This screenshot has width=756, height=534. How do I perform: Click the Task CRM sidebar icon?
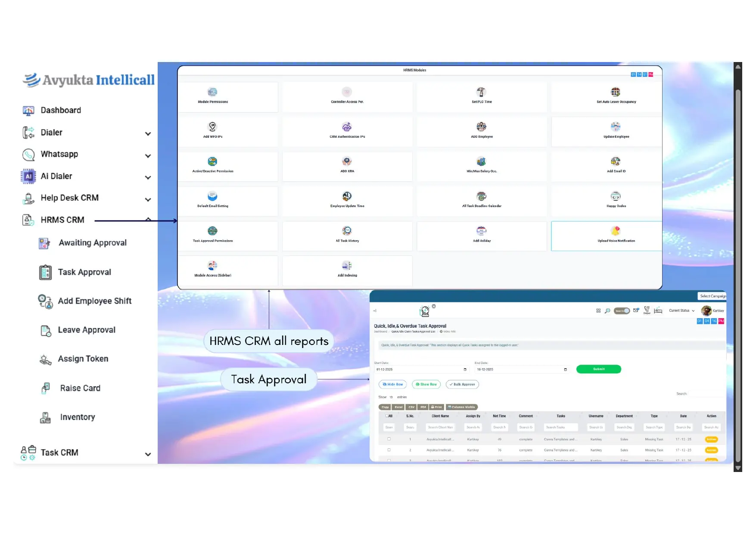tap(28, 453)
